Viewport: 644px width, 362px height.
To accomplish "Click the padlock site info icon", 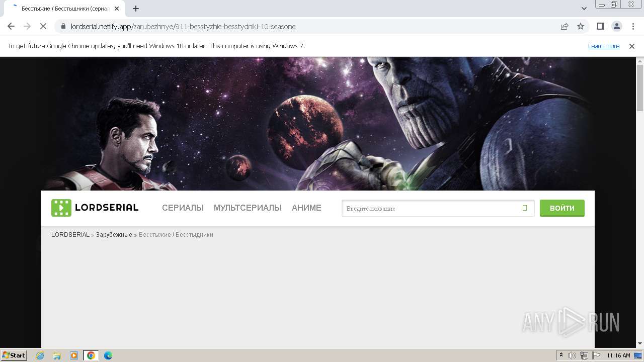I will [x=63, y=27].
